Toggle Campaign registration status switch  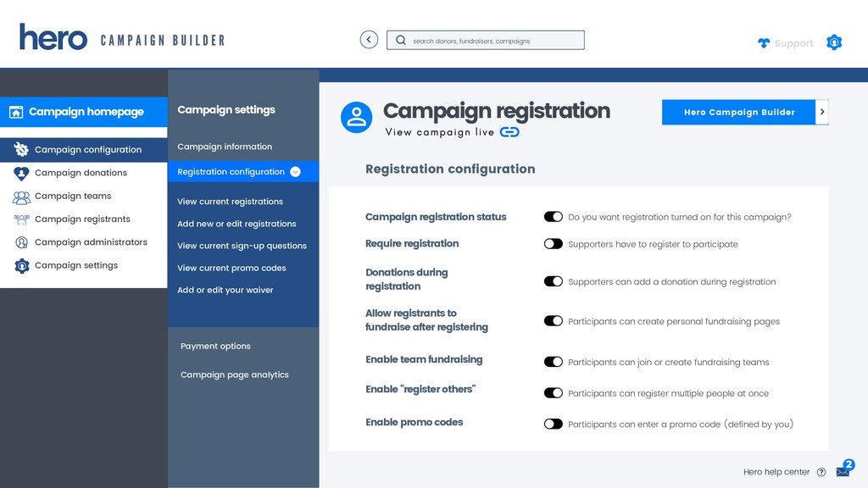point(553,217)
